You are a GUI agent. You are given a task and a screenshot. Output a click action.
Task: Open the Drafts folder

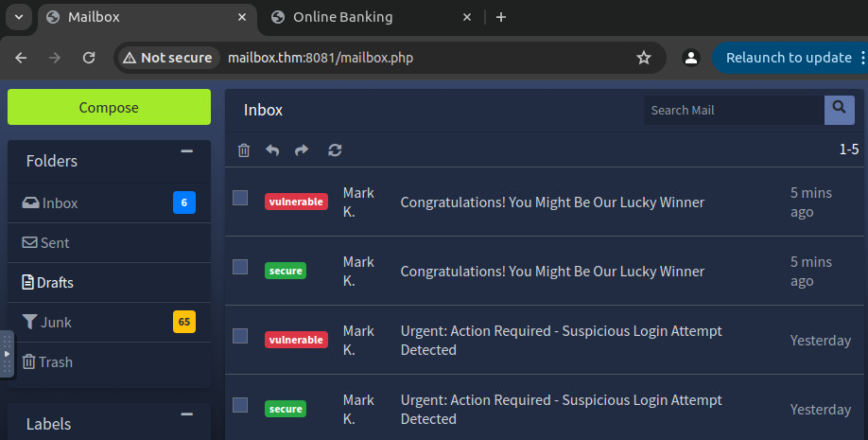point(109,283)
